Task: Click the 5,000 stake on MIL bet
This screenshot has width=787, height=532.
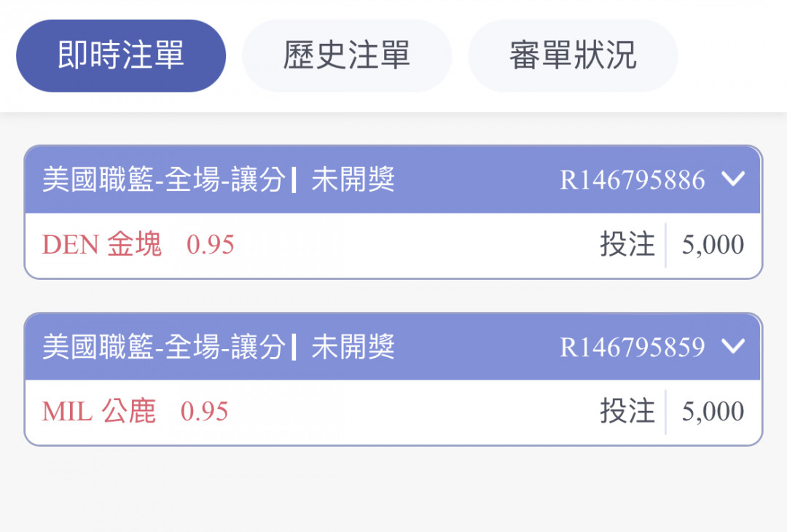Action: [713, 412]
